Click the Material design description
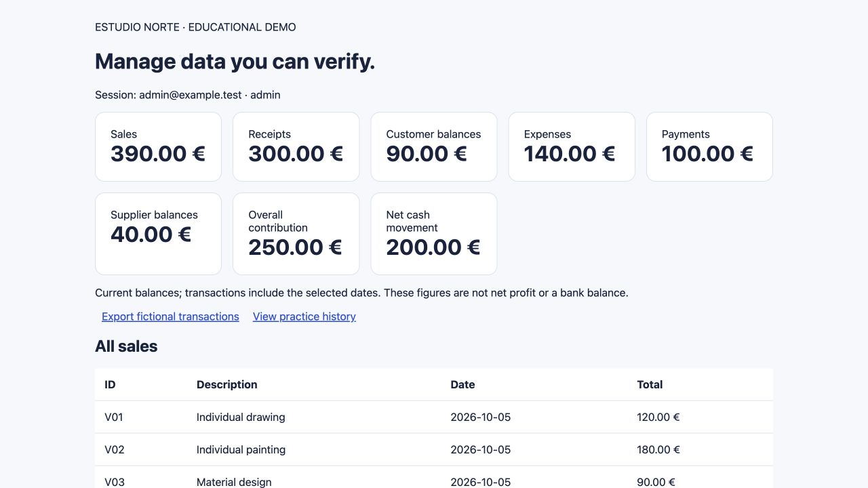This screenshot has width=868, height=488. pos(234,482)
